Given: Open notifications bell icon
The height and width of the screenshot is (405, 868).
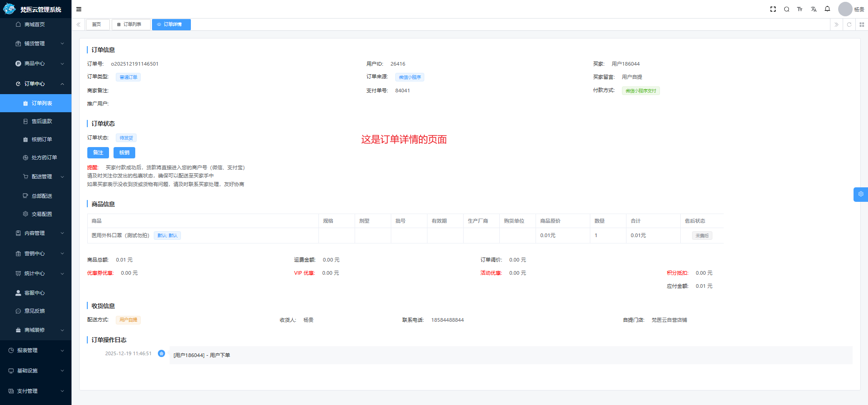Looking at the screenshot, I should click(x=827, y=9).
